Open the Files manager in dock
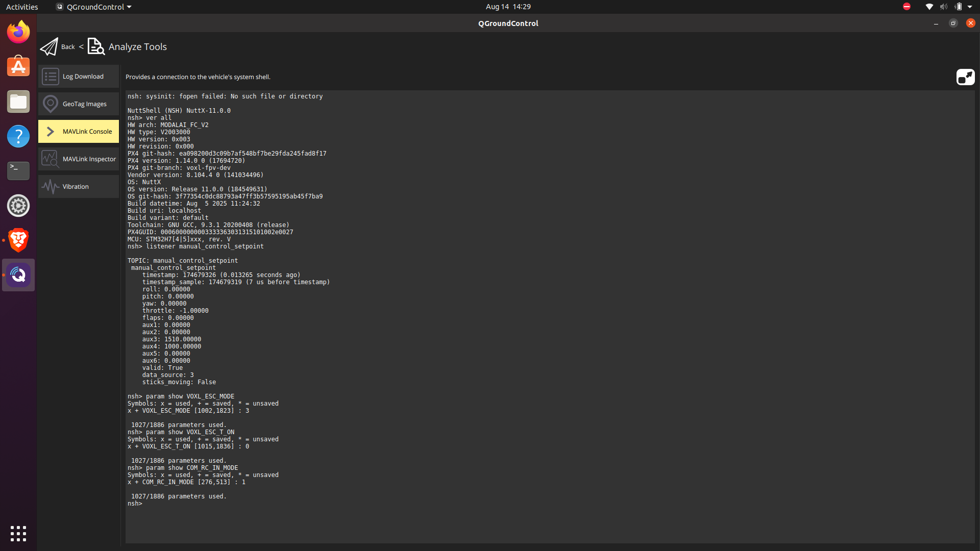Viewport: 980px width, 551px height. pos(18,102)
